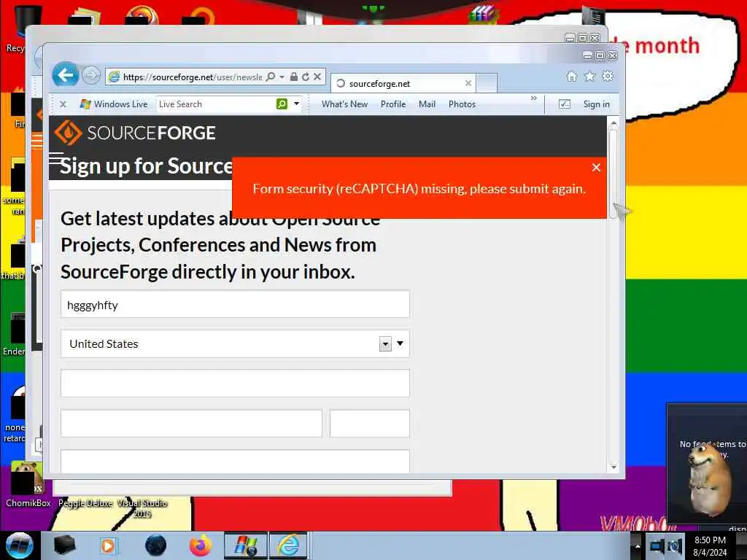Dismiss the red reCAPTCHA error banner
747x560 pixels.
(596, 168)
